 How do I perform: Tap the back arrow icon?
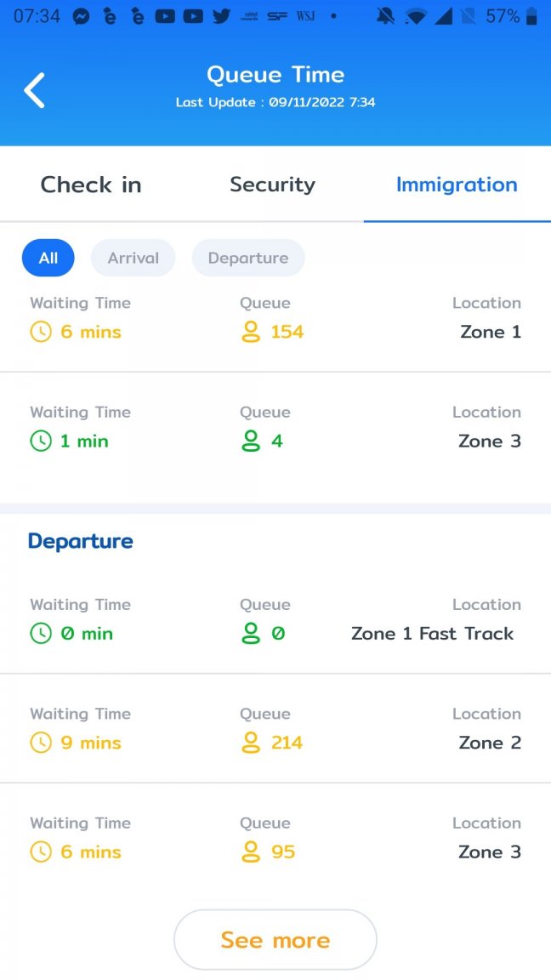34,90
